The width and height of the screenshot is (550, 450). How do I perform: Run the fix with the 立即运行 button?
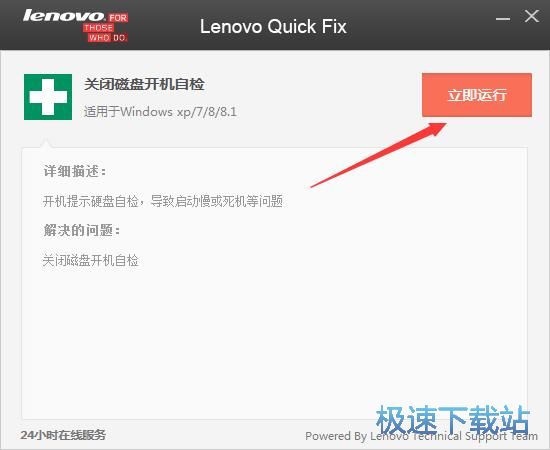coord(477,95)
